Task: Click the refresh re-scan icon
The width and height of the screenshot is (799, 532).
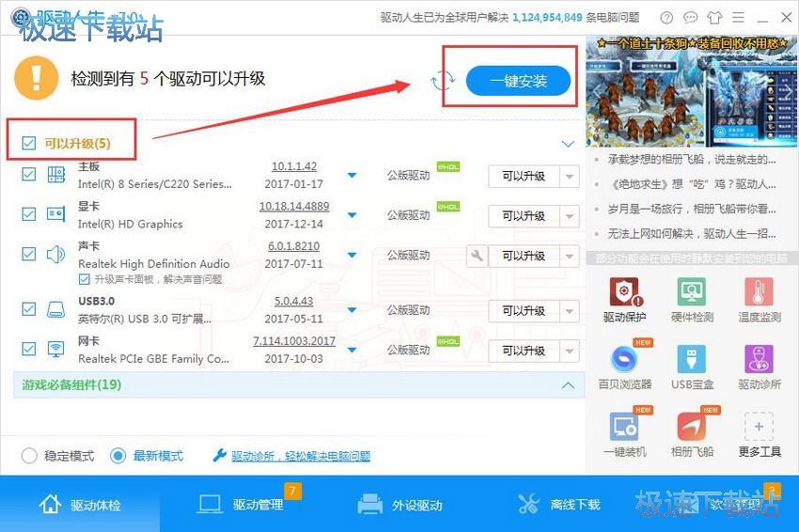Action: point(443,81)
